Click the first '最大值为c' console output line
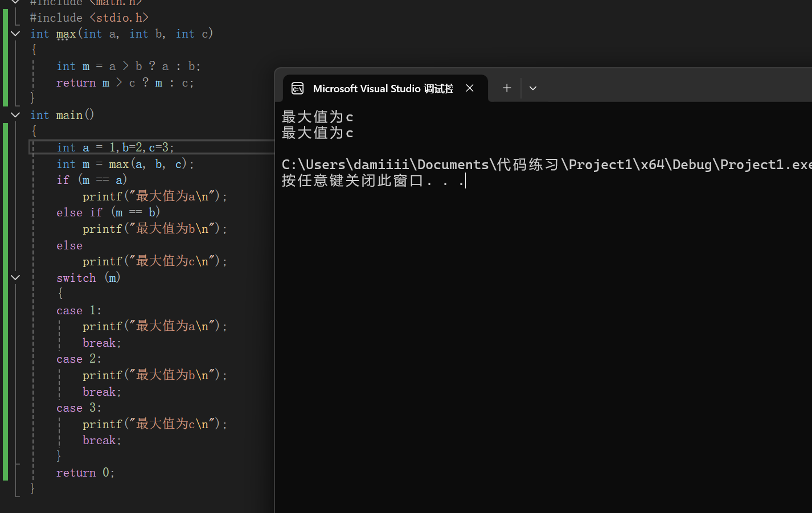This screenshot has width=812, height=513. point(318,117)
